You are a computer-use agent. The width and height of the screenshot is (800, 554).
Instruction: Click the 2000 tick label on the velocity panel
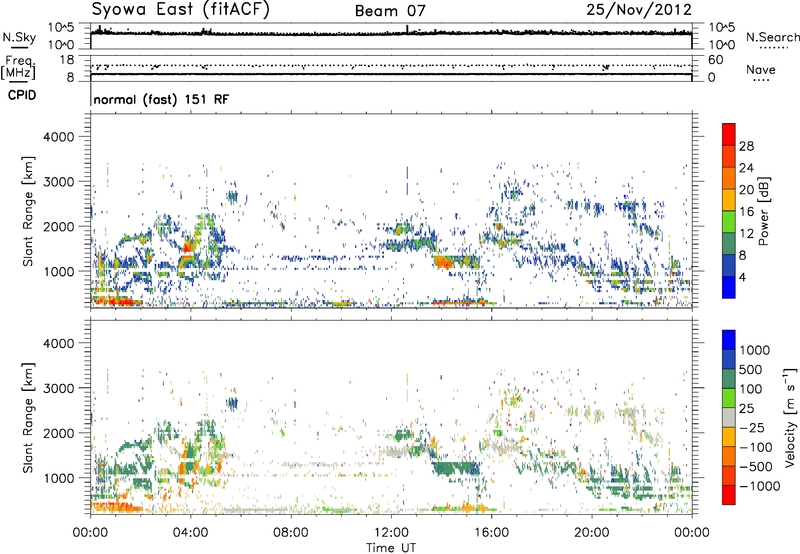coord(59,433)
